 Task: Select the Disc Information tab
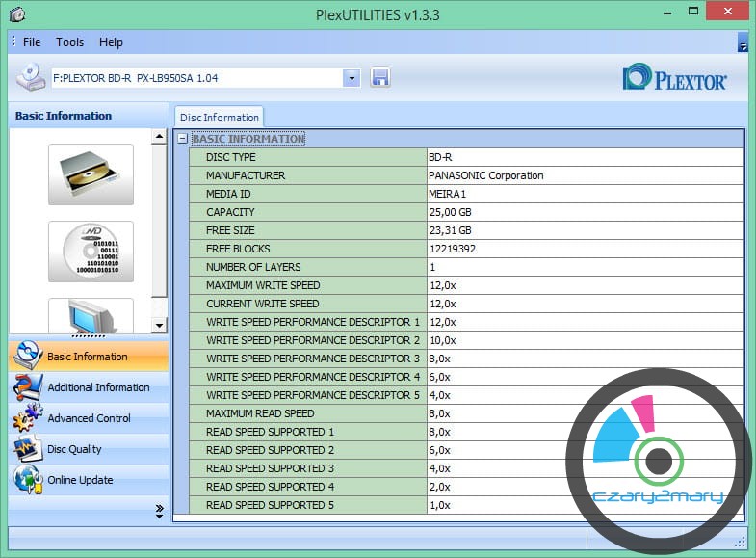pos(220,118)
